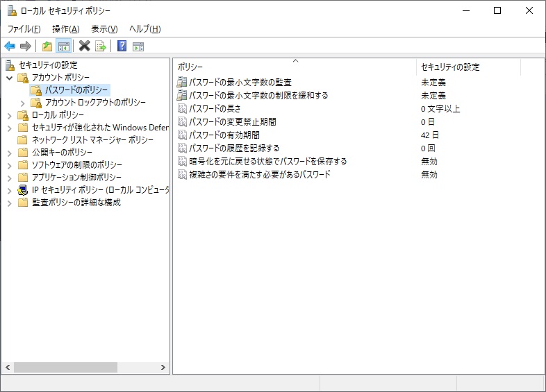This screenshot has height=392, width=546.
Task: Click the アカウント ロックアウトのポリシー folder icon
Action: pos(36,103)
